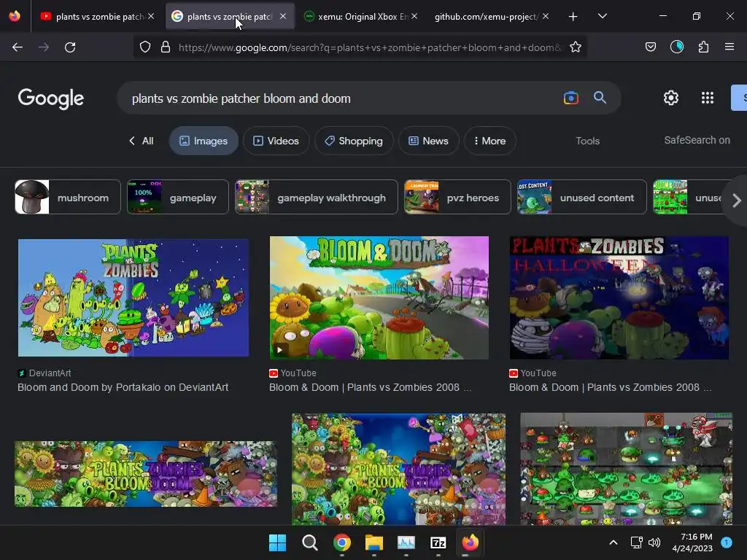Screen dimensions: 747x560
Task: Open the Windows Start menu
Action: (x=277, y=542)
